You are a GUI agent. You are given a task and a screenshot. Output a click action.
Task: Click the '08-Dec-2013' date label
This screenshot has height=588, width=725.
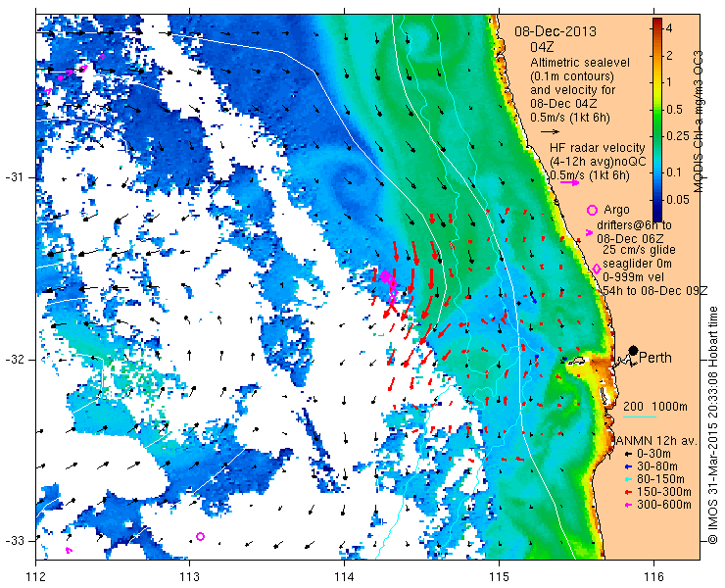(x=556, y=32)
